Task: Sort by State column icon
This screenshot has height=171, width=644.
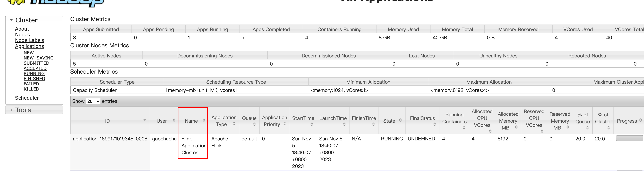Action: pyautogui.click(x=400, y=120)
